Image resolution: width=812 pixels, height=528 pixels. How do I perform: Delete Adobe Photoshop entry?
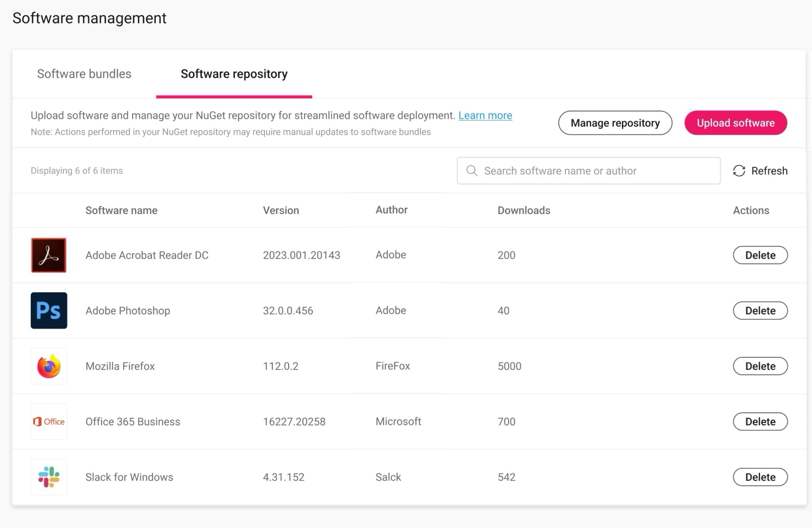tap(760, 310)
